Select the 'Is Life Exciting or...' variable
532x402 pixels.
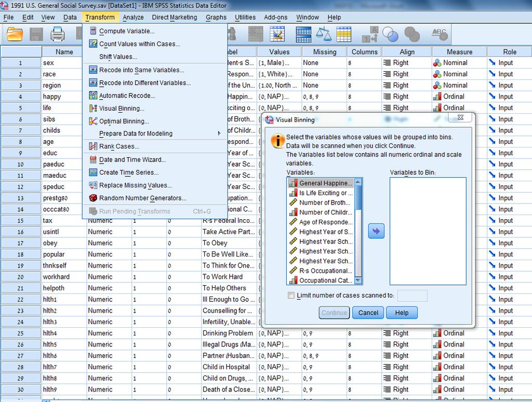(x=321, y=193)
